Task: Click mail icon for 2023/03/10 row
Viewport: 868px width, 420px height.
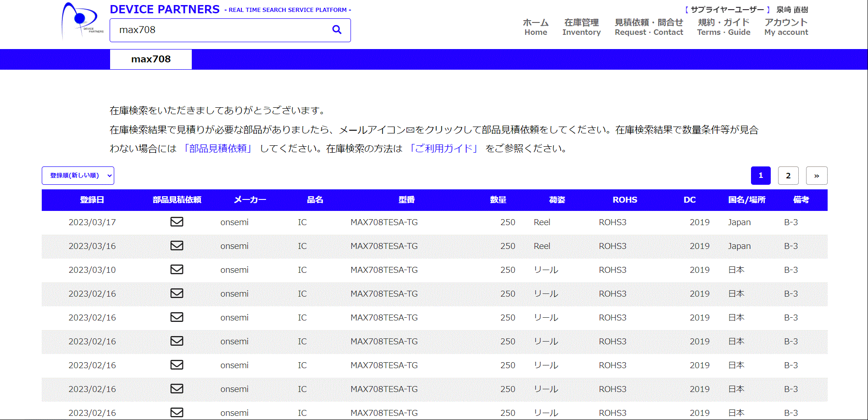Action: (177, 270)
